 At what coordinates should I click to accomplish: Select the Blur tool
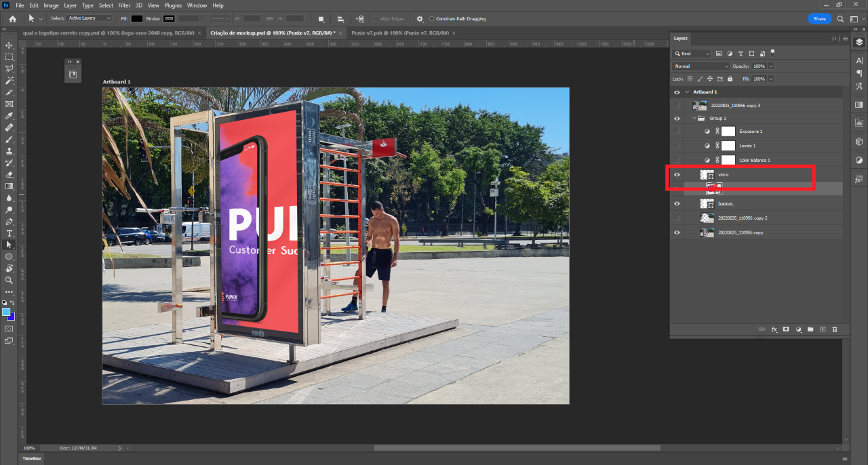pyautogui.click(x=9, y=198)
